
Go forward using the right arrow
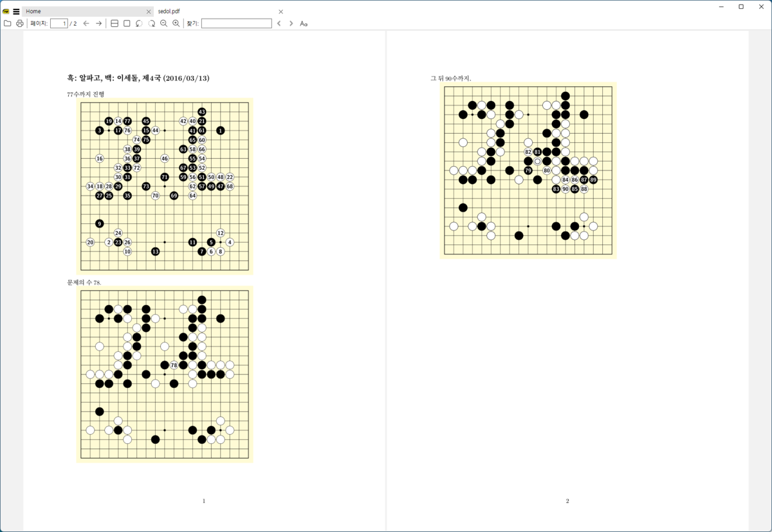[98, 23]
